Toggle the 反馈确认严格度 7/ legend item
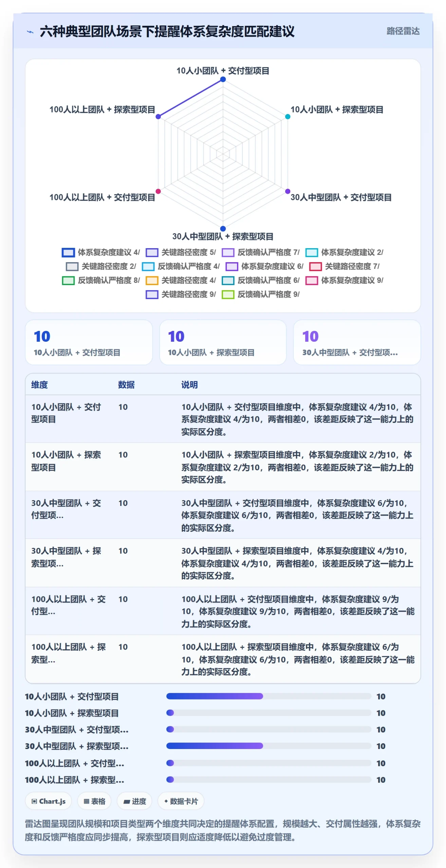The image size is (446, 868). coord(261,252)
